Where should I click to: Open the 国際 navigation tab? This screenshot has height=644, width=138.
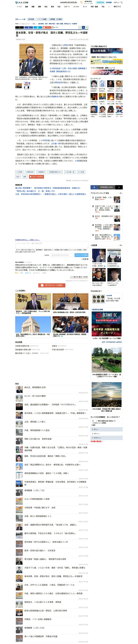click(x=39, y=7)
